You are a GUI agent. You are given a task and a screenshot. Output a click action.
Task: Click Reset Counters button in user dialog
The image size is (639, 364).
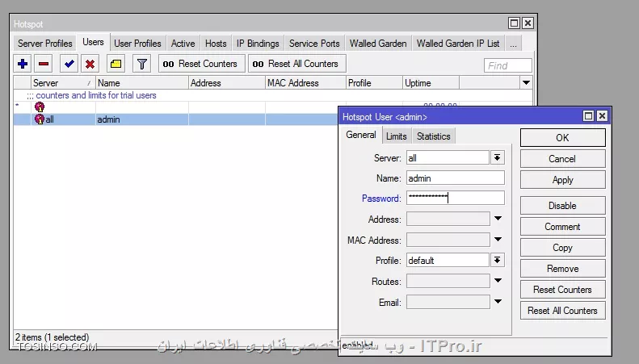pos(562,290)
